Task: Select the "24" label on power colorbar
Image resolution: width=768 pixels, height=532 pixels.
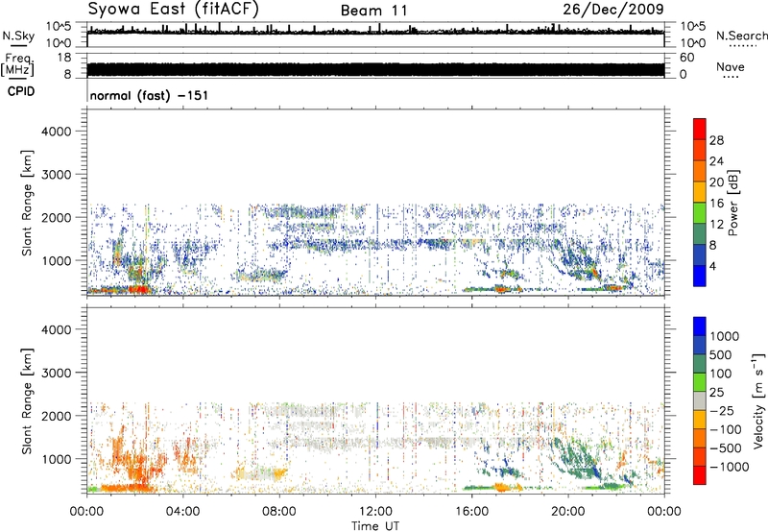Action: pos(716,161)
